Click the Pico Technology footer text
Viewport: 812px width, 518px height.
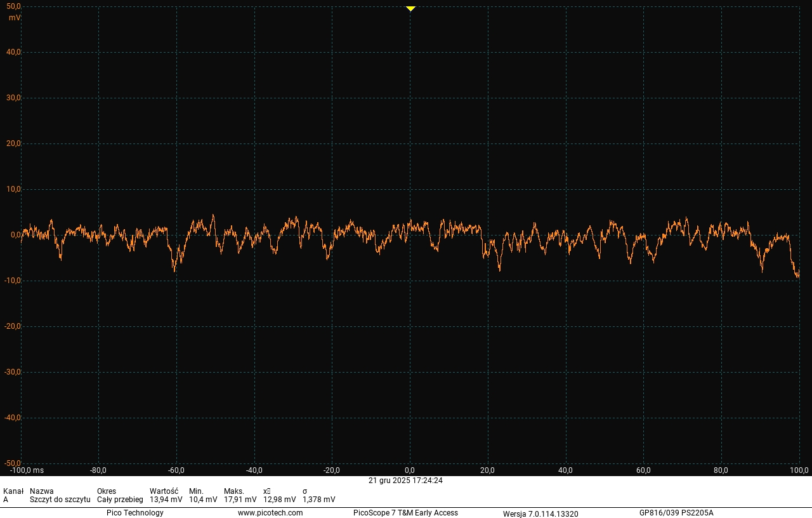[134, 513]
